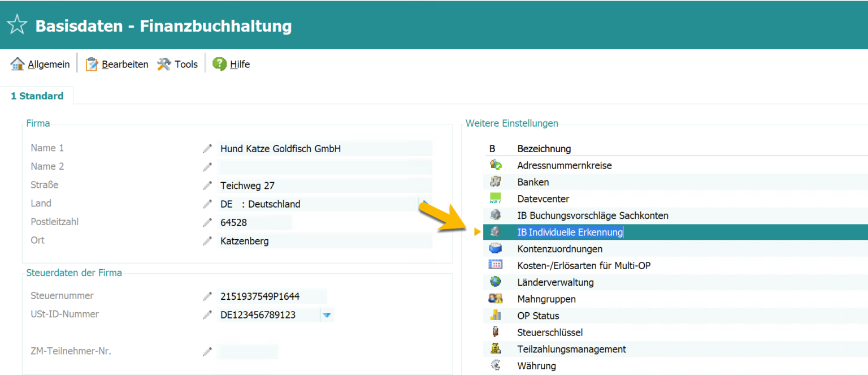The width and height of the screenshot is (868, 375).
Task: Open the Tools menu
Action: pyautogui.click(x=178, y=64)
